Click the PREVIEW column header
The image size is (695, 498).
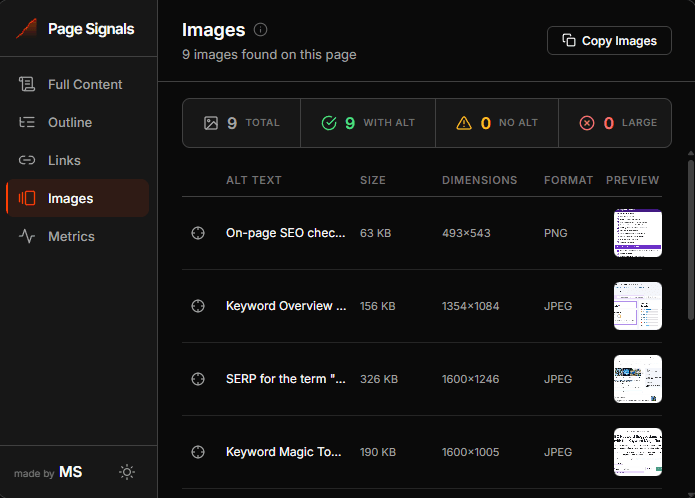pos(633,180)
